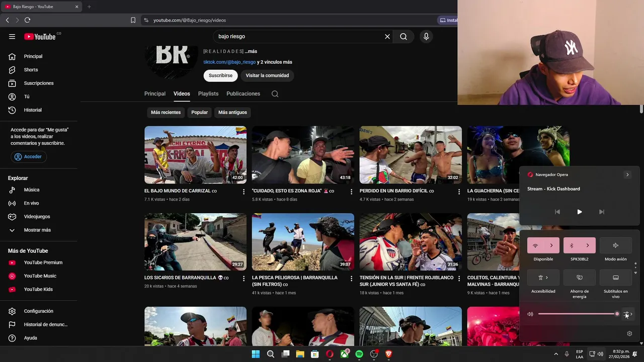Filter videos by Más antiguos

(232, 112)
